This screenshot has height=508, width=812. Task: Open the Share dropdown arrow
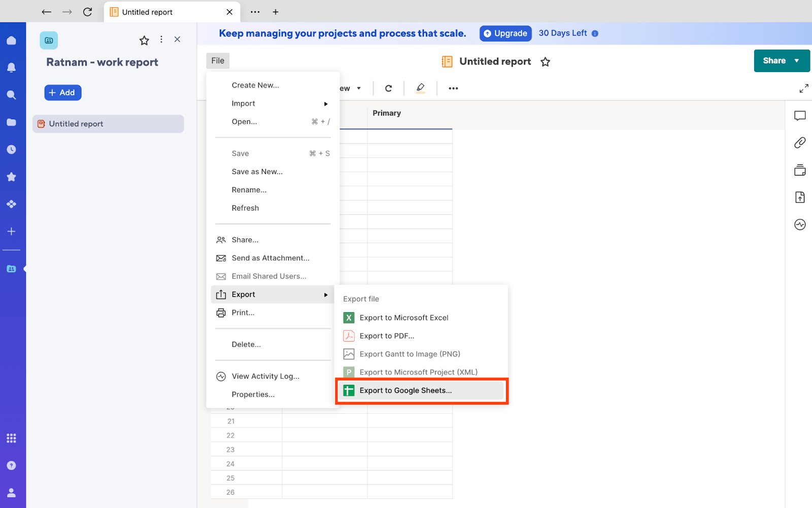pyautogui.click(x=797, y=60)
